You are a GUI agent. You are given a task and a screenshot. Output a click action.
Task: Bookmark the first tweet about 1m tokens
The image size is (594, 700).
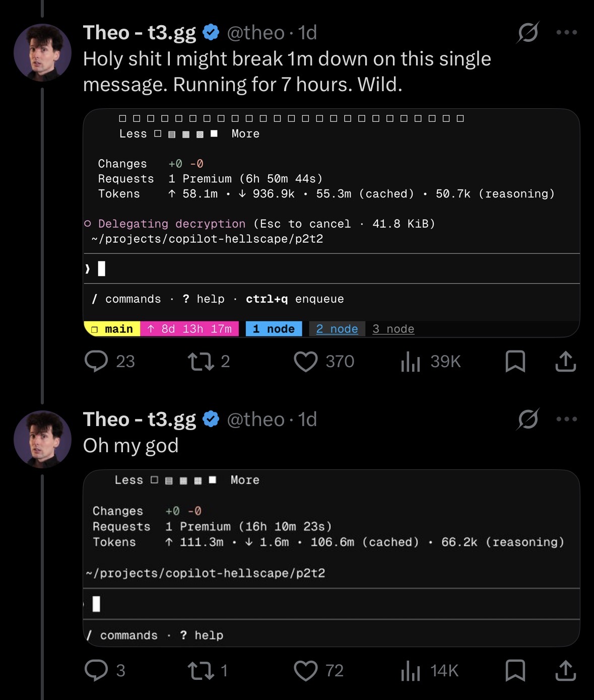pyautogui.click(x=515, y=361)
